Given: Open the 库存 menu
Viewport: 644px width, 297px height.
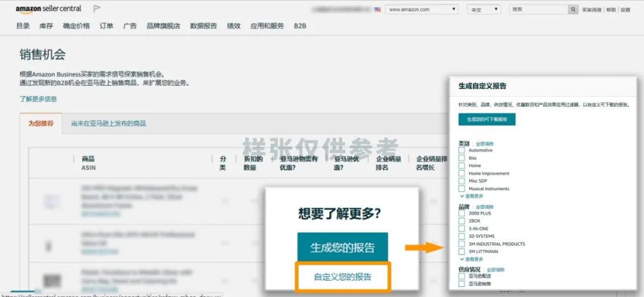Looking at the screenshot, I should pyautogui.click(x=46, y=26).
